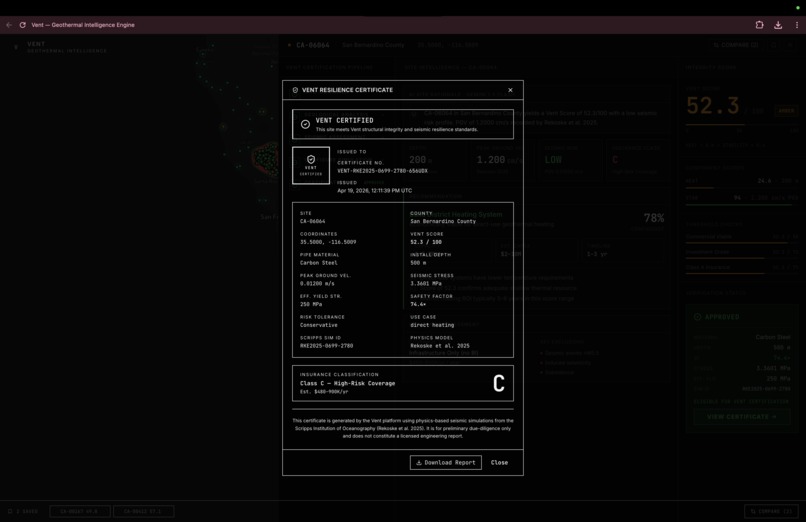This screenshot has height=522, width=806.
Task: Click site value CA-06064 in certificate
Action: click(313, 221)
